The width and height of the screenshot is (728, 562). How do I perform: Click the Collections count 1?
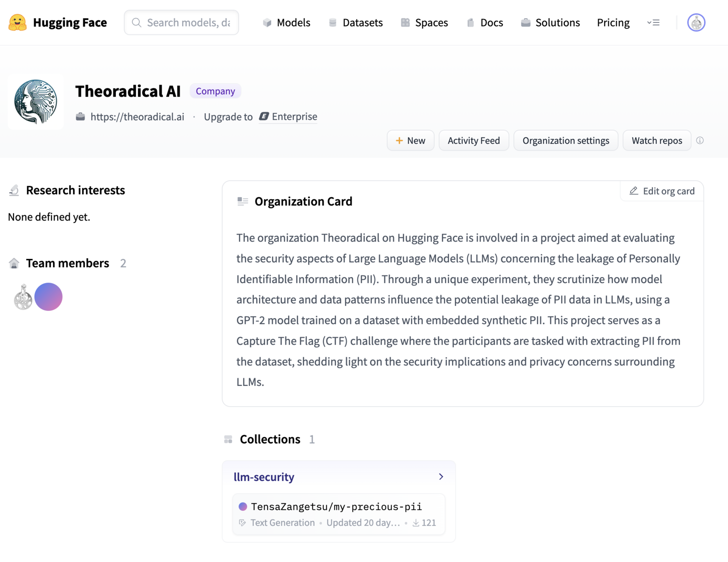point(312,439)
